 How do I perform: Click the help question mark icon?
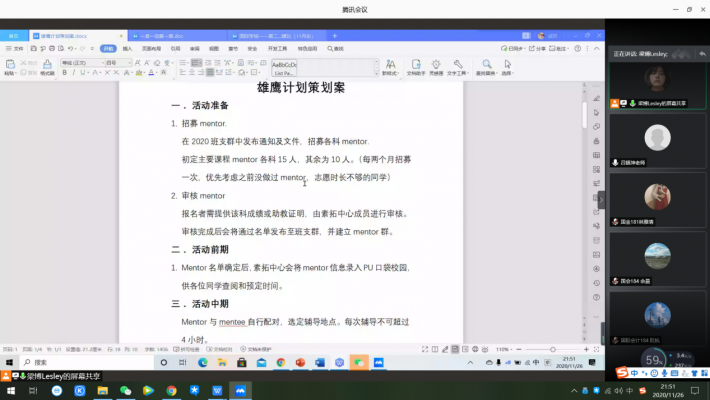click(x=578, y=48)
